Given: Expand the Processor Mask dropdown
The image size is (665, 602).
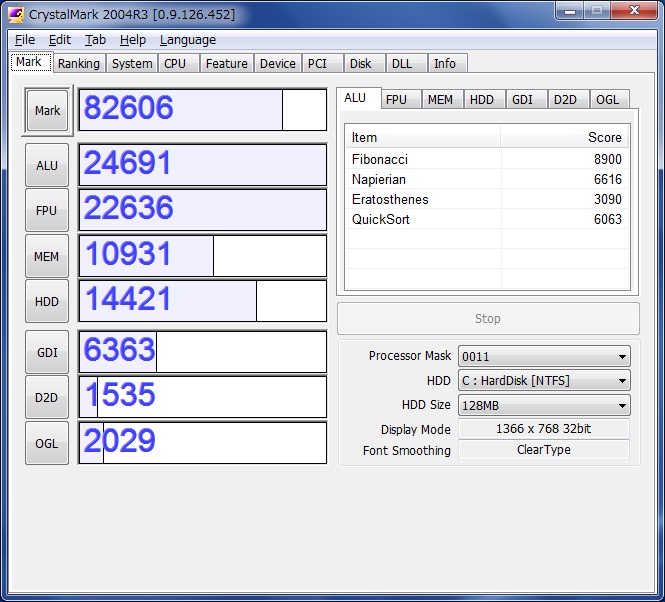Looking at the screenshot, I should click(544, 356).
